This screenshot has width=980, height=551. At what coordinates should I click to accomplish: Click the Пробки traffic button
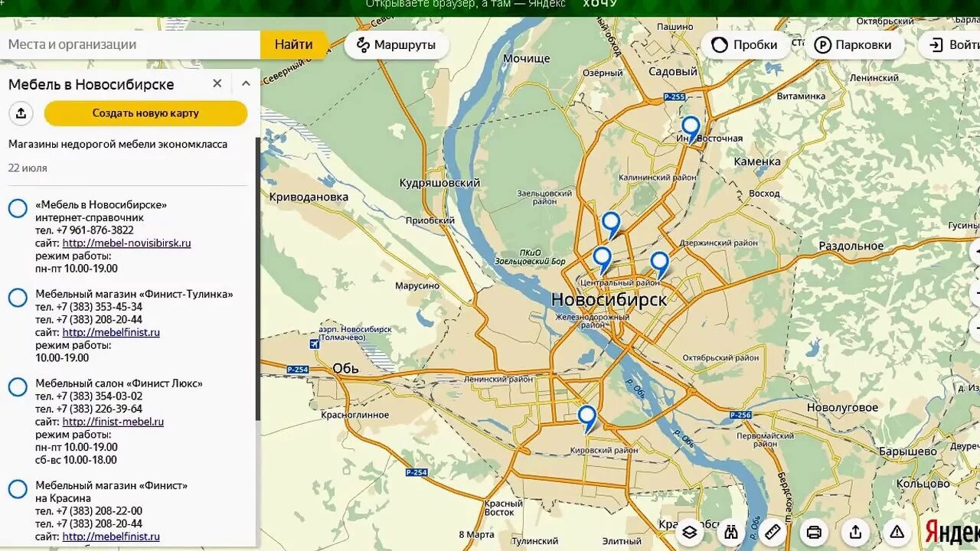pyautogui.click(x=745, y=44)
